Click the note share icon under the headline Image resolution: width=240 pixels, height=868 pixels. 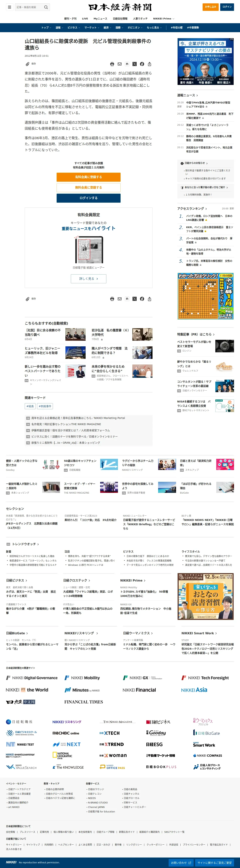127,64
